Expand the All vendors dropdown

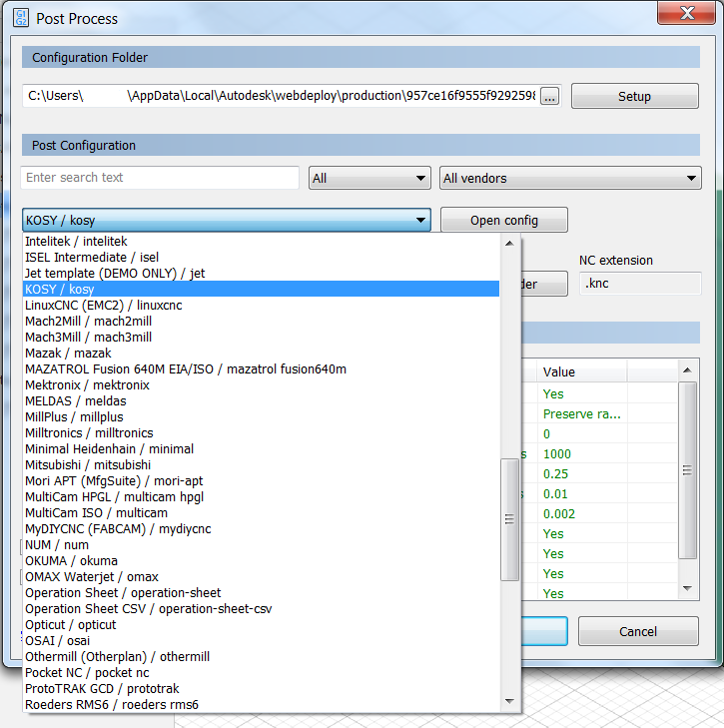tap(570, 179)
